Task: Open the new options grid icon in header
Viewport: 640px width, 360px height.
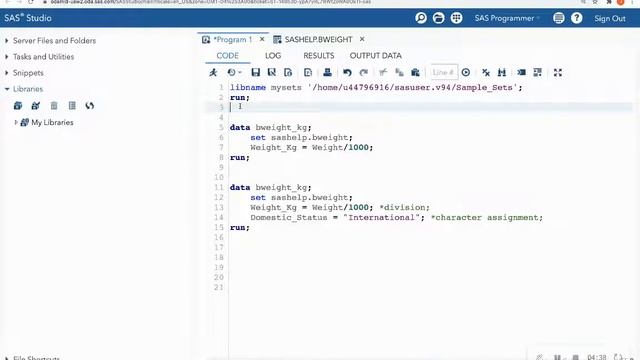Action: point(456,18)
